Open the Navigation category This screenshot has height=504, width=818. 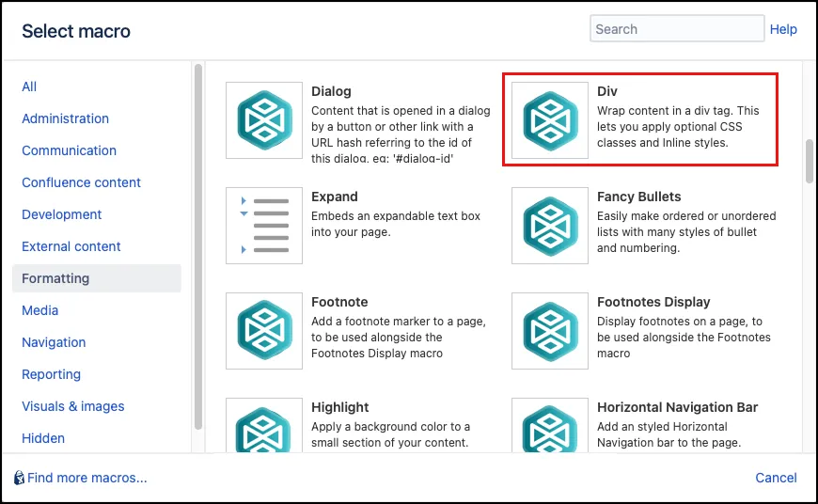click(x=54, y=342)
